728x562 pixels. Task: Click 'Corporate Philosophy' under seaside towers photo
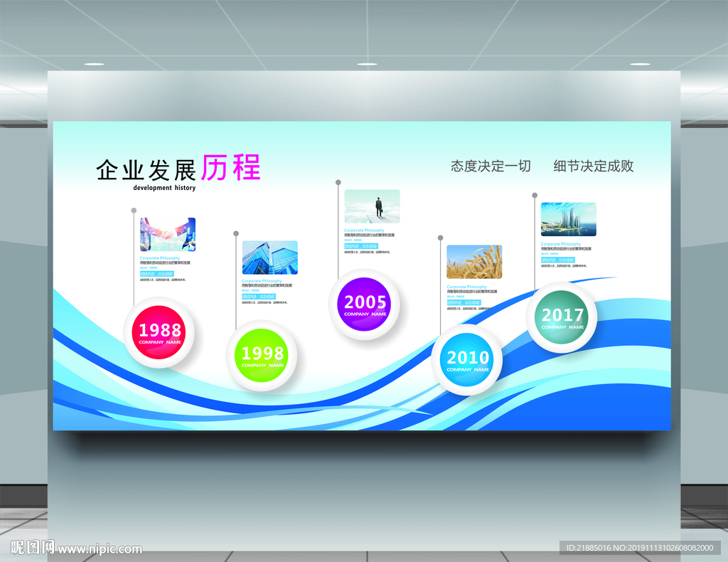pos(561,244)
